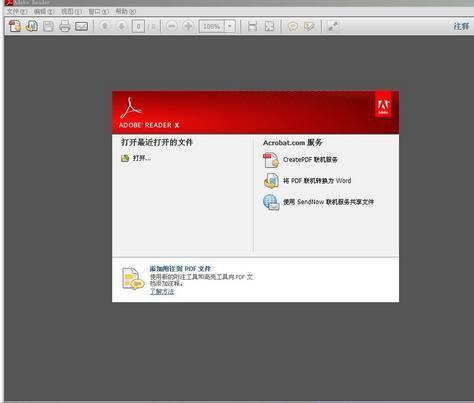Screen dimensions: 474x403
Task: Open the 帮助 menu
Action: [126, 11]
